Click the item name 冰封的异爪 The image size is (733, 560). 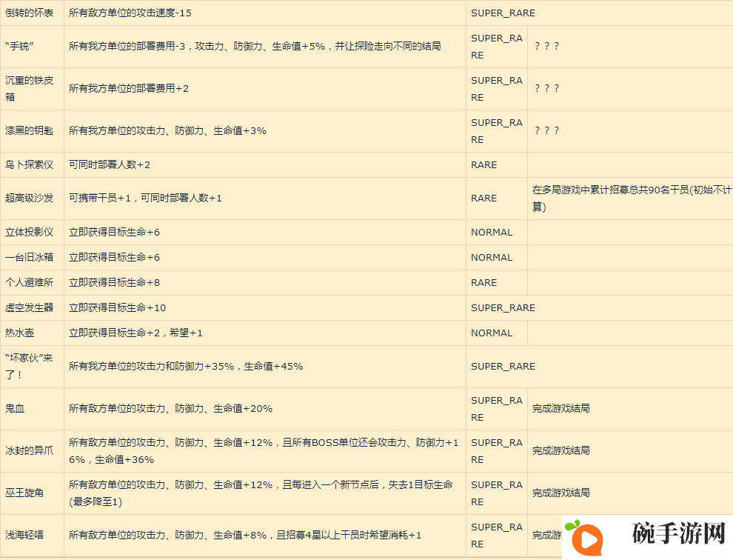point(29,451)
